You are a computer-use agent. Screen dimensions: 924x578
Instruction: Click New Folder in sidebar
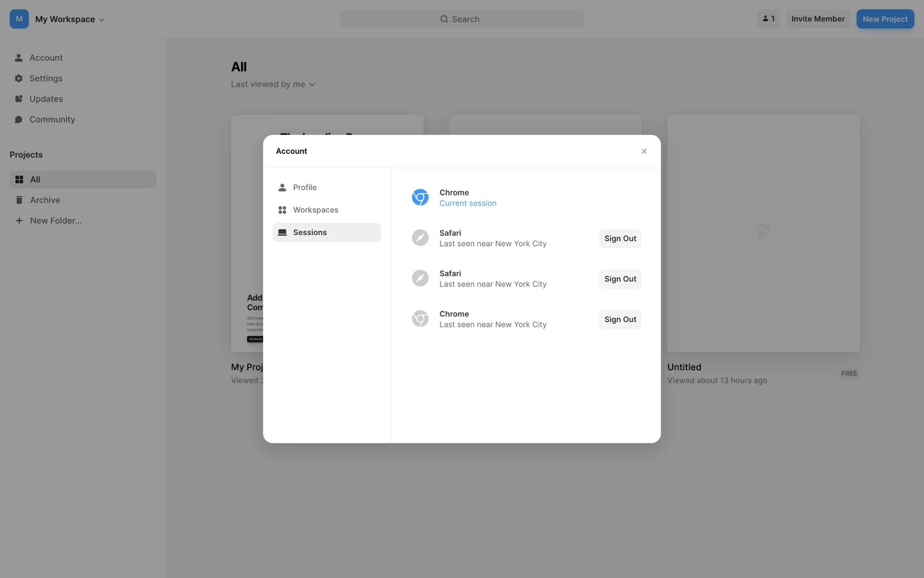point(55,221)
